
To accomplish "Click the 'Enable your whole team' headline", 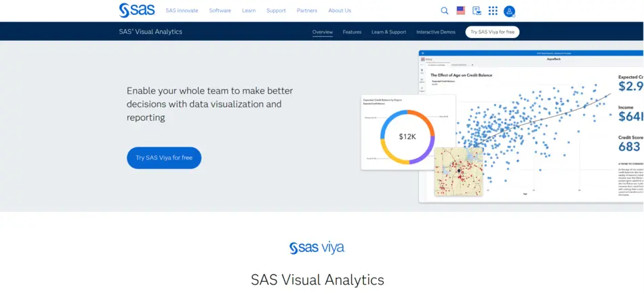I will [209, 104].
